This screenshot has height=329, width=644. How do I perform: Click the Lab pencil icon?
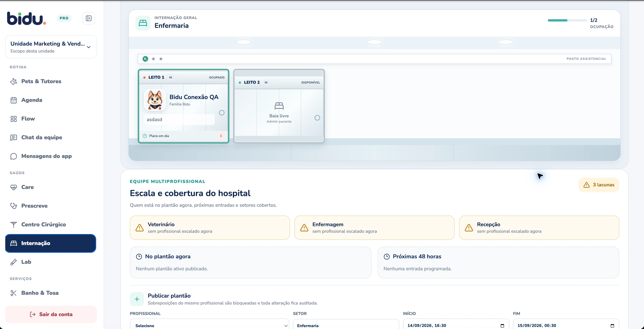[13, 262]
